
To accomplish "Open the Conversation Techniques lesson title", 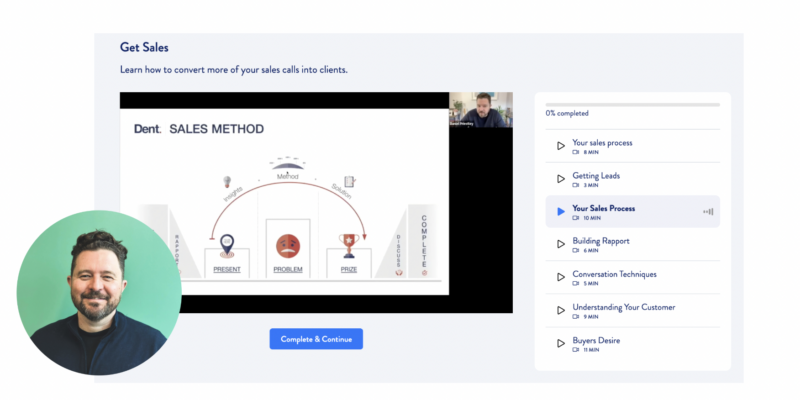I will click(x=613, y=274).
